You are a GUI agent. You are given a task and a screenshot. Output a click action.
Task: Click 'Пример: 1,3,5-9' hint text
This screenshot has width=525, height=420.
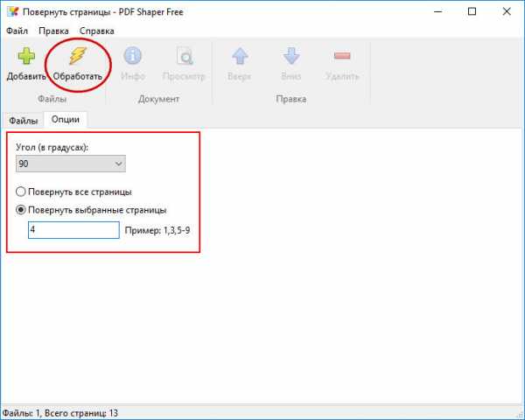pyautogui.click(x=157, y=230)
